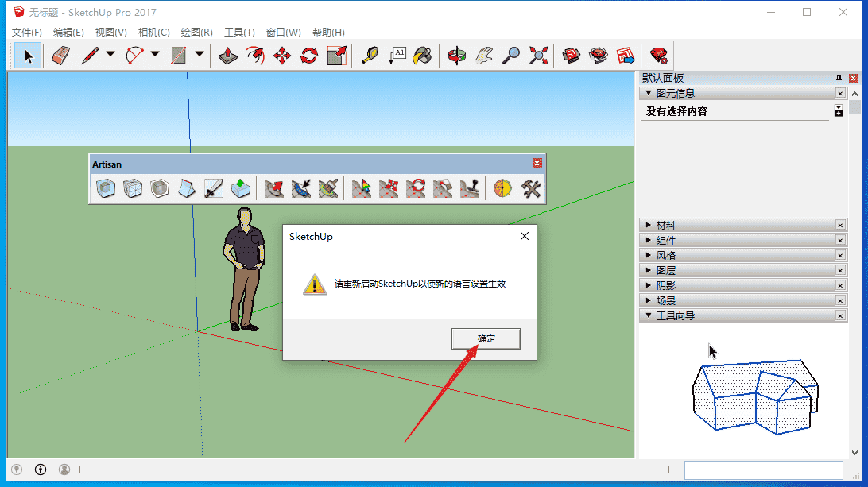Click the measurements input box
Image resolution: width=868 pixels, height=487 pixels.
pyautogui.click(x=763, y=470)
